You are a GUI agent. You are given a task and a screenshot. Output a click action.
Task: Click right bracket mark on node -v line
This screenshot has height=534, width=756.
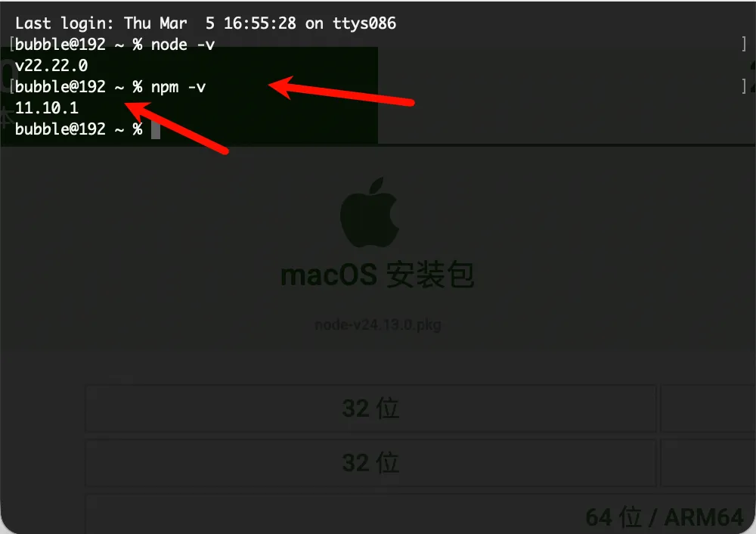744,45
